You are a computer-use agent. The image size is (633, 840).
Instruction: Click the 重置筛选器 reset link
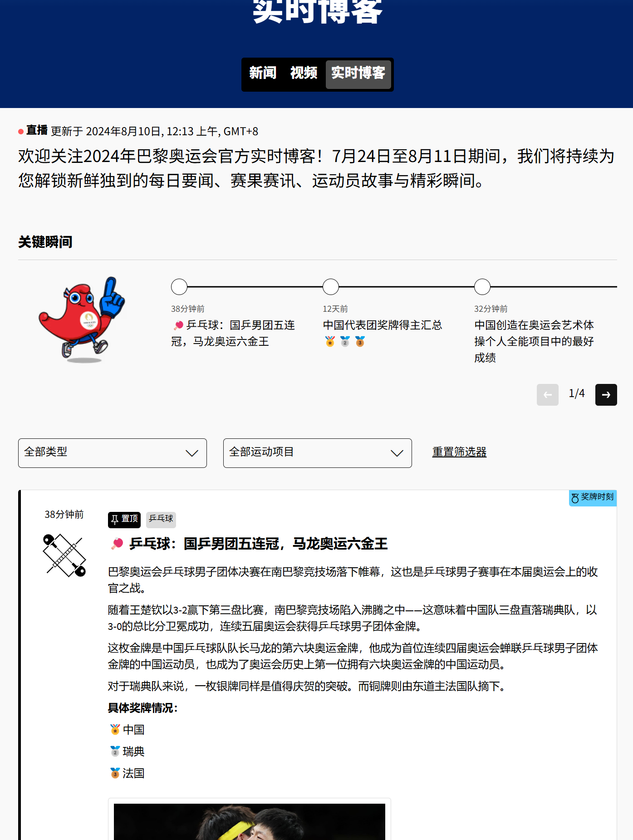[459, 452]
